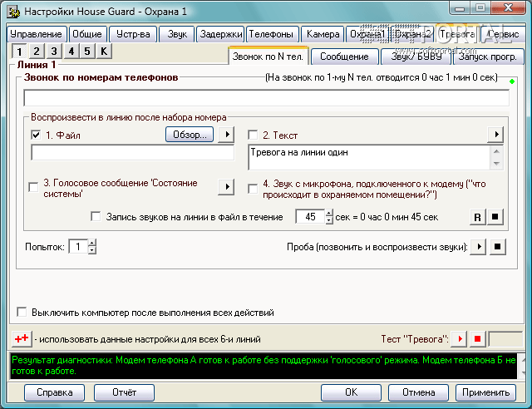The width and height of the screenshot is (532, 409).
Task: Focus the file path input field
Action: [133, 153]
